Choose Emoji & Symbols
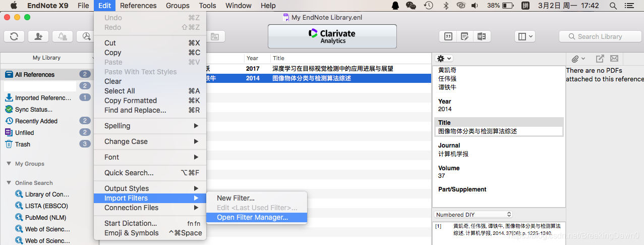The width and height of the screenshot is (644, 245). [x=150, y=233]
